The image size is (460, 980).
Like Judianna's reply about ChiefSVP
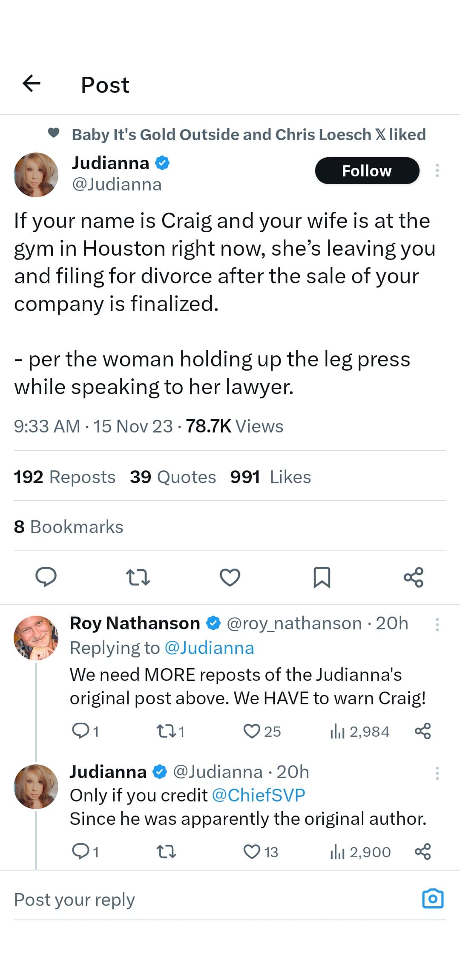252,852
